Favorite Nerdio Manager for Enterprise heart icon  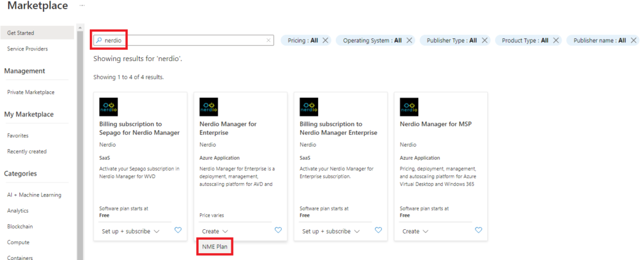278,230
